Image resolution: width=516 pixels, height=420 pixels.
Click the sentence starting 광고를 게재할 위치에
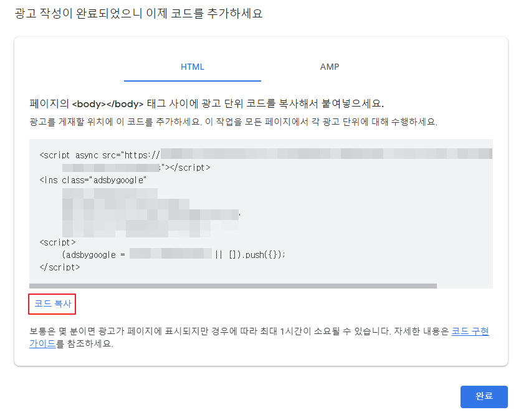coord(233,122)
